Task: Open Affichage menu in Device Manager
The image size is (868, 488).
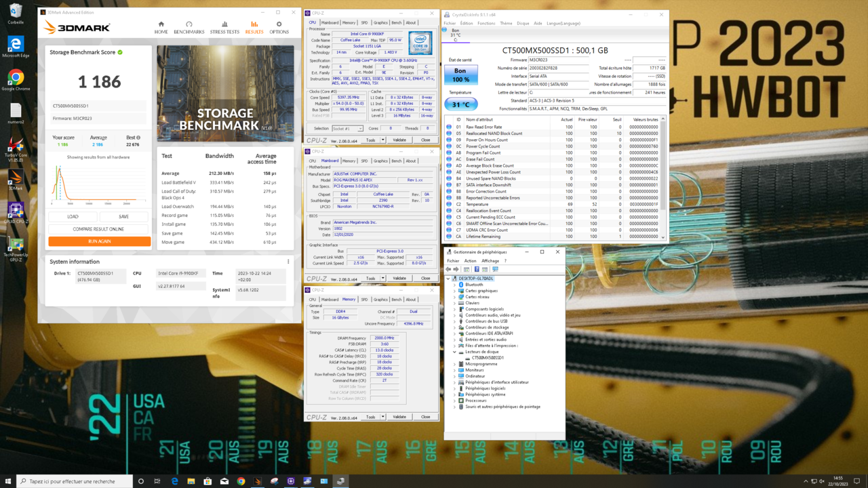Action: [x=490, y=261]
